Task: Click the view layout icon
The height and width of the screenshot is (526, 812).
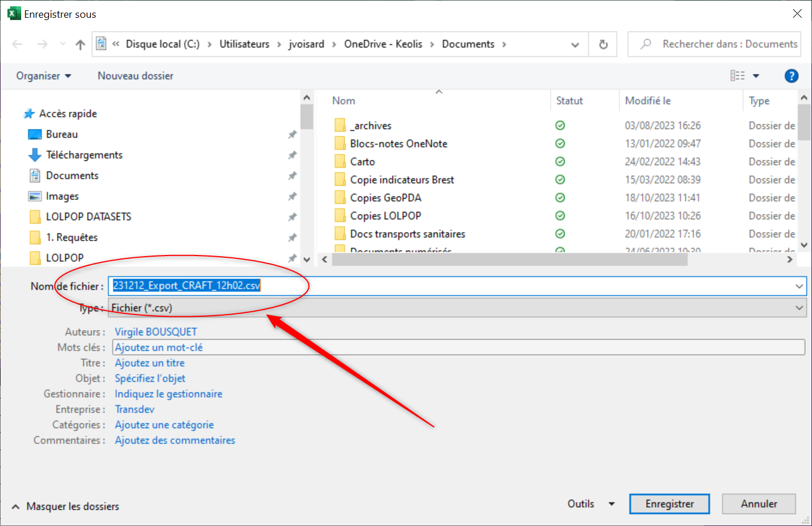Action: (738, 76)
